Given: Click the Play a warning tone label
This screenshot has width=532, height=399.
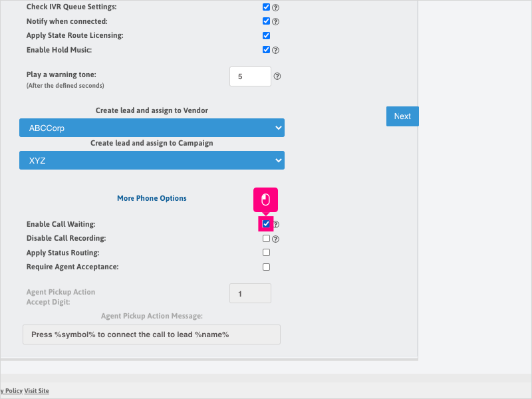Looking at the screenshot, I should coord(61,74).
